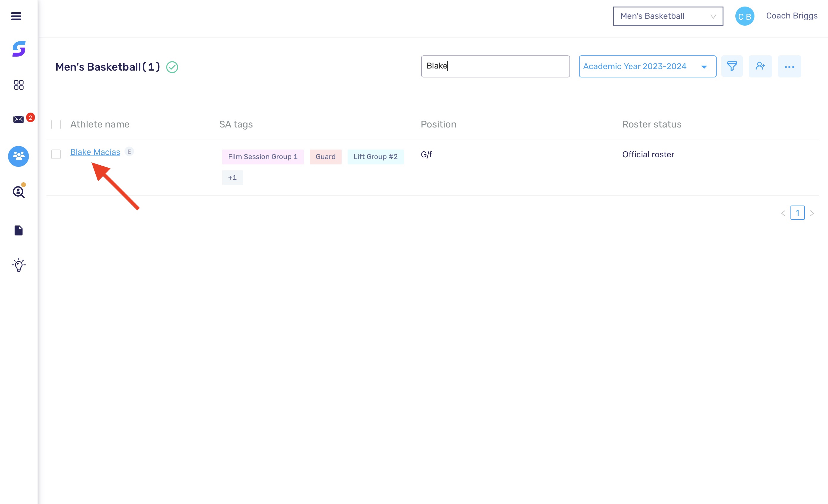Click the green verified checkmark toggle
The width and height of the screenshot is (828, 504).
coord(172,67)
